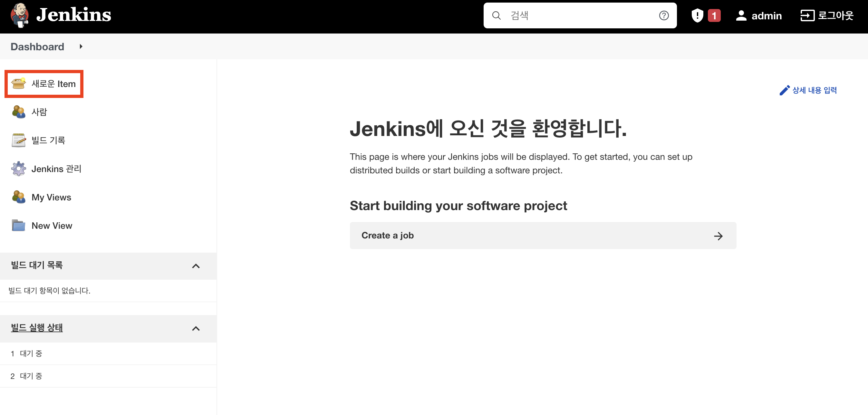Open the My Views sidebar item
The image size is (868, 415).
pos(51,197)
